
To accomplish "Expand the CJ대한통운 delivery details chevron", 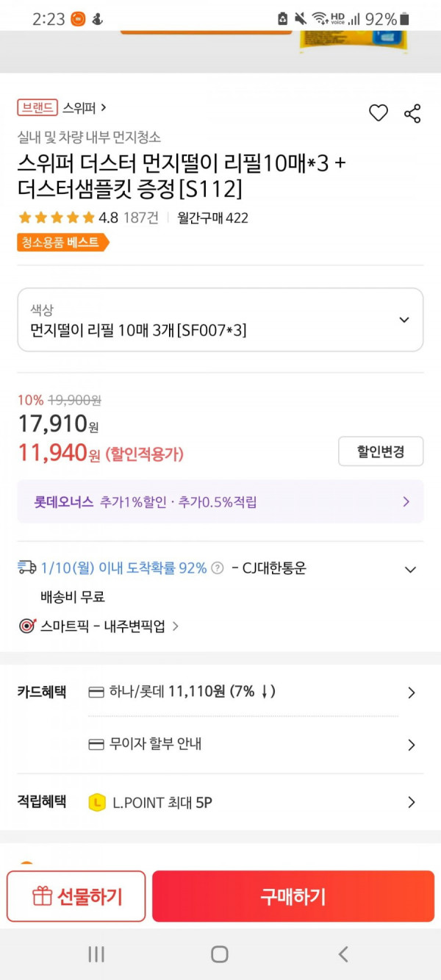I will point(411,569).
